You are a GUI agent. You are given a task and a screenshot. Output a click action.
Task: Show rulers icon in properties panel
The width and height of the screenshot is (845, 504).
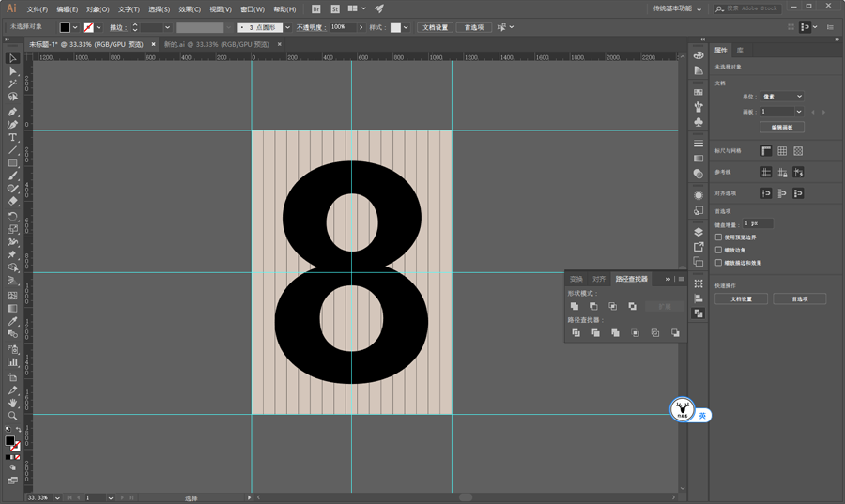tap(766, 151)
